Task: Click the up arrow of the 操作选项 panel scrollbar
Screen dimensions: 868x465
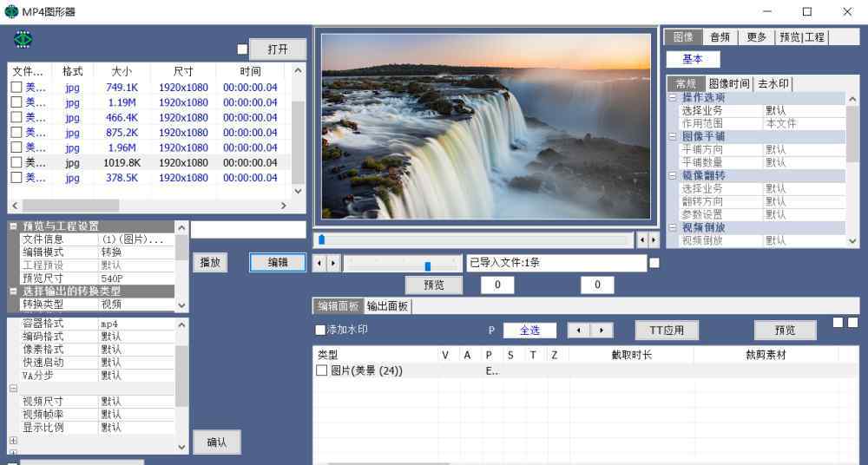Action: pyautogui.click(x=852, y=99)
